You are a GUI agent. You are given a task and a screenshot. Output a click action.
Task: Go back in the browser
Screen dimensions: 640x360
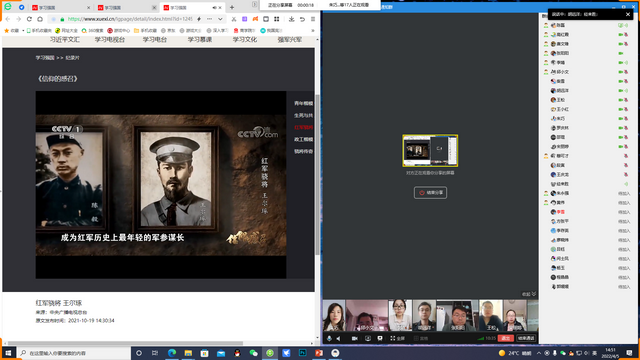click(x=8, y=19)
